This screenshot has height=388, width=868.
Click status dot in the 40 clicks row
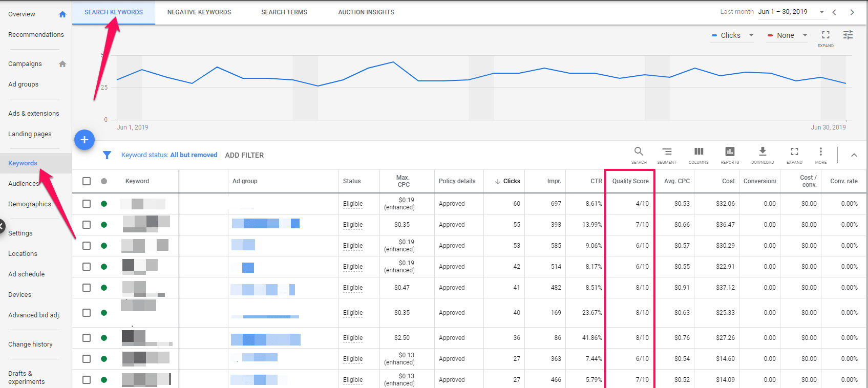pos(104,313)
